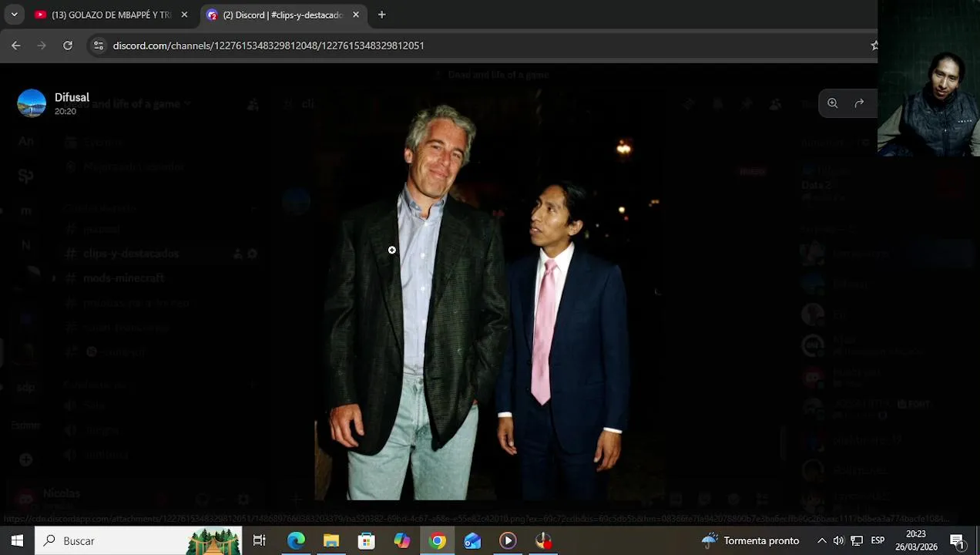Click the Google Chrome taskbar icon

438,540
